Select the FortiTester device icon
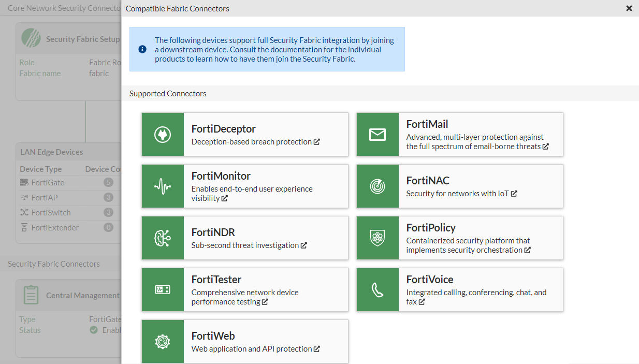The image size is (639, 364). coord(163,289)
